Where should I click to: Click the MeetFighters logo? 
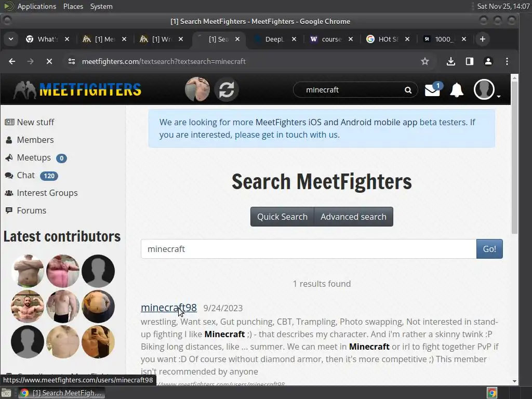[x=77, y=90]
